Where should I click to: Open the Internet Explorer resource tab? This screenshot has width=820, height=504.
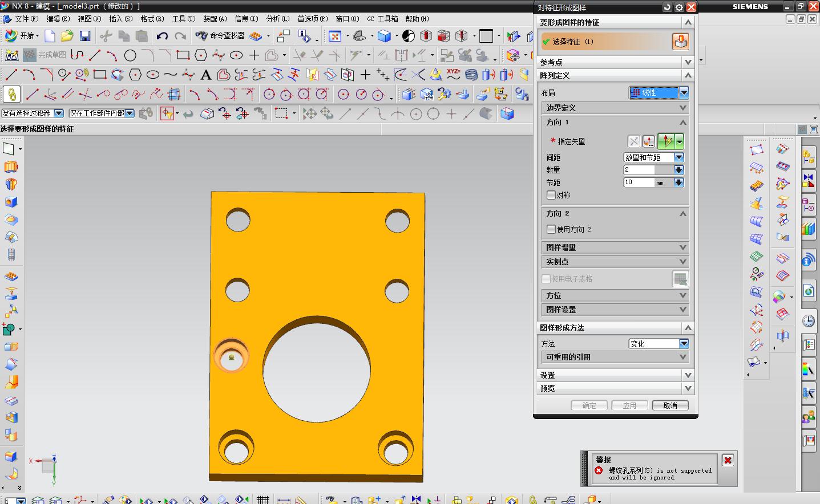809,290
